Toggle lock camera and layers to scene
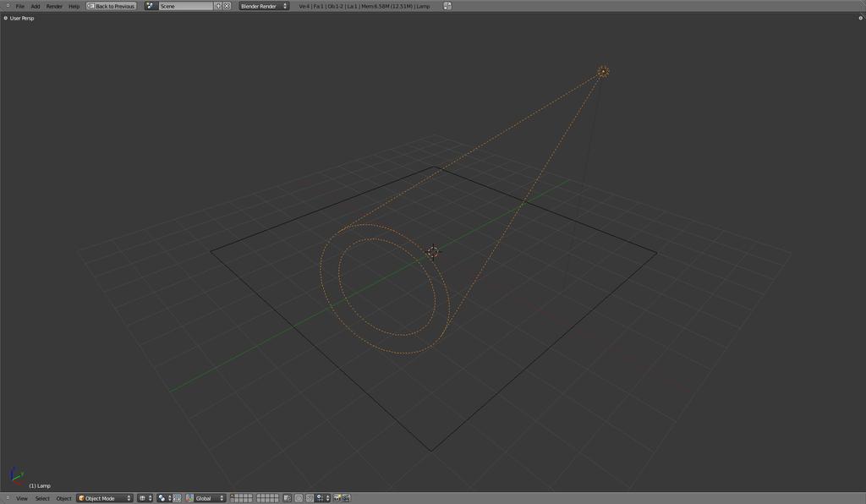Image resolution: width=866 pixels, height=504 pixels. tap(287, 498)
